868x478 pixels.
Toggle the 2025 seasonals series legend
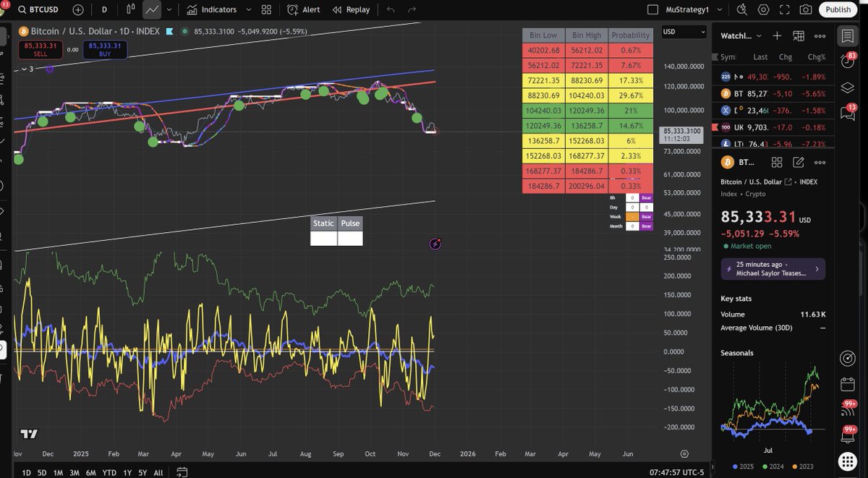744,466
